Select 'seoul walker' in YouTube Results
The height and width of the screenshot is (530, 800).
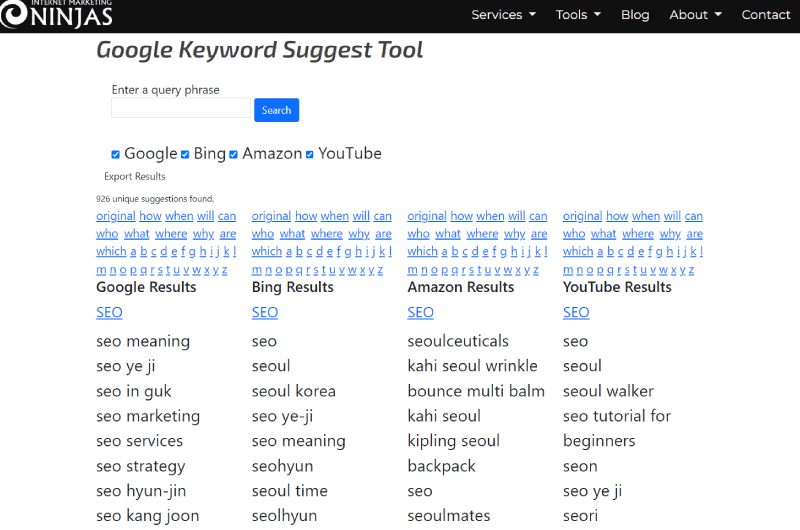point(608,391)
